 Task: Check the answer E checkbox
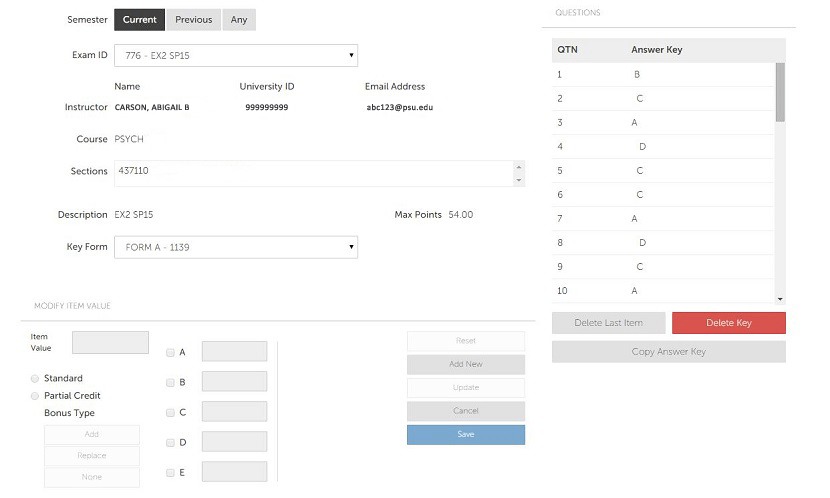170,473
